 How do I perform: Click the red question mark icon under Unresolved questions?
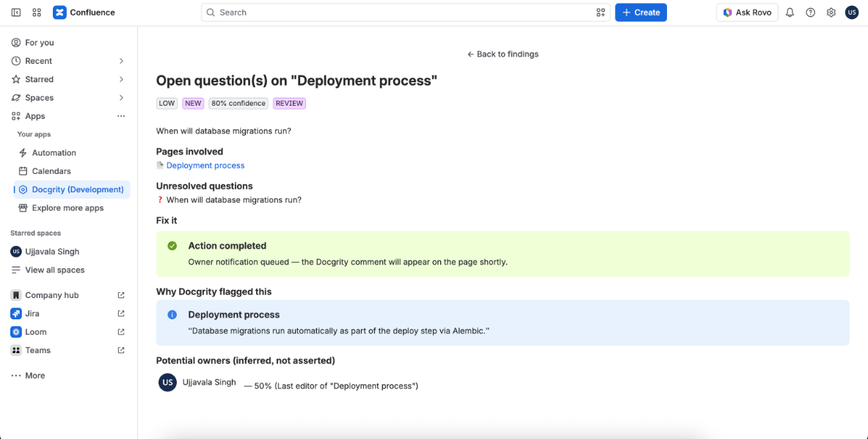pyautogui.click(x=160, y=200)
